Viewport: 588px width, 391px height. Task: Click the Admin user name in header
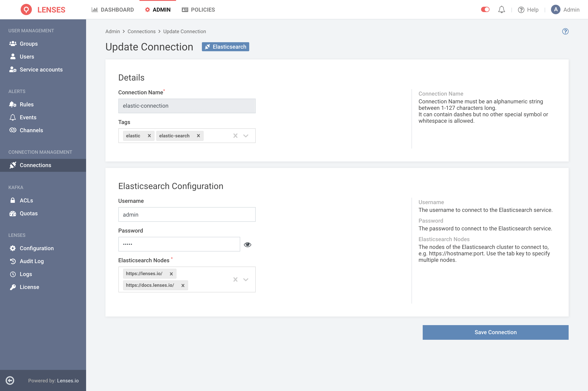tap(571, 10)
